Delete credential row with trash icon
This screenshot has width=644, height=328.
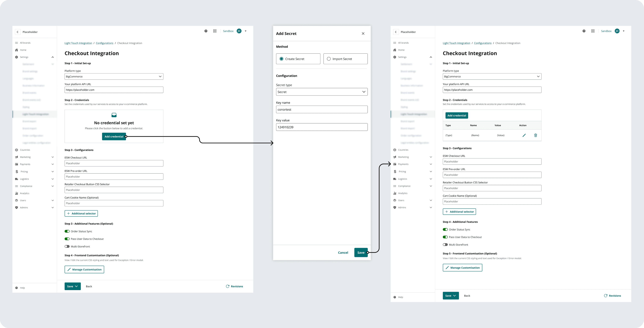pos(536,135)
